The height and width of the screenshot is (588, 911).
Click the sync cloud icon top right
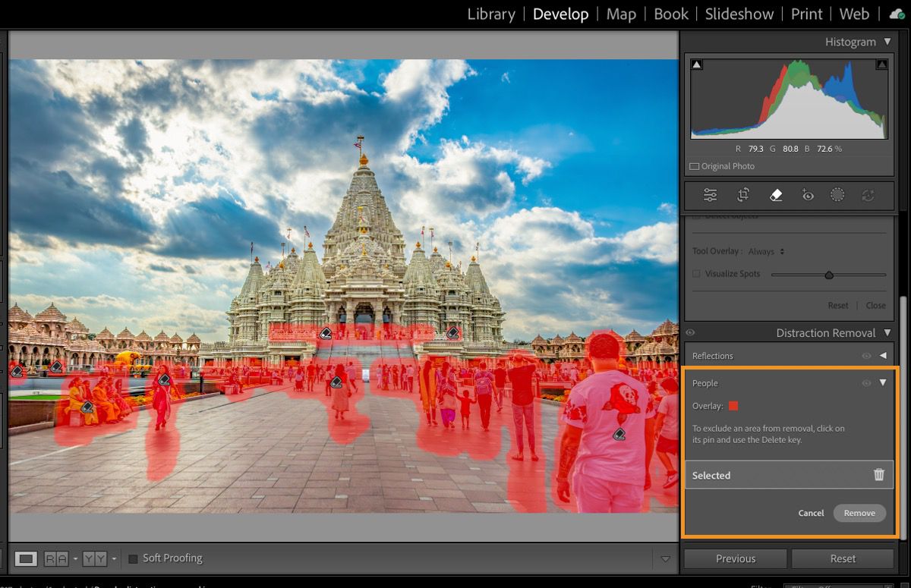point(895,14)
